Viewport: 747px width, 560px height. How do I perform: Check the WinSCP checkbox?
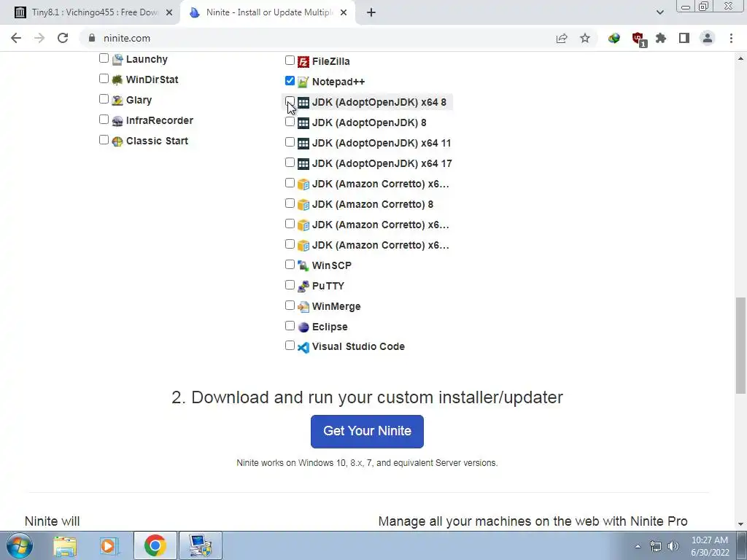[290, 264]
